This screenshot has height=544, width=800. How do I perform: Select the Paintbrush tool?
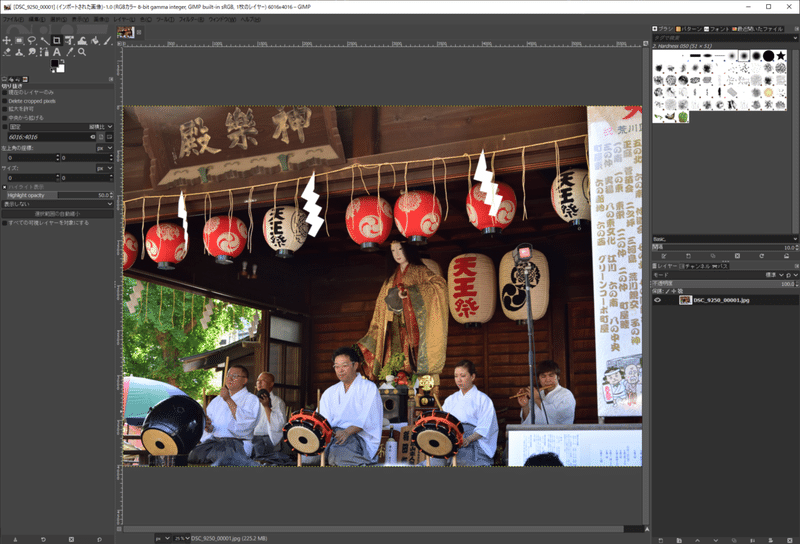point(107,41)
